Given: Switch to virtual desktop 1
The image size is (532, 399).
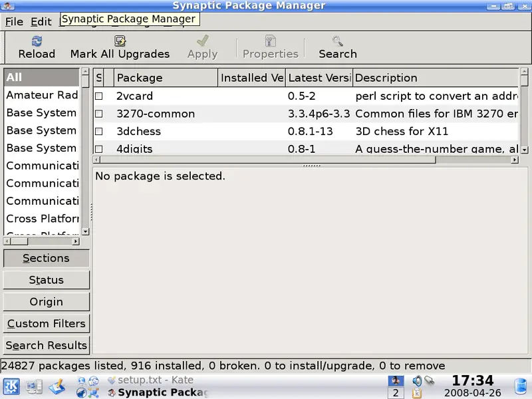Looking at the screenshot, I should point(396,380).
